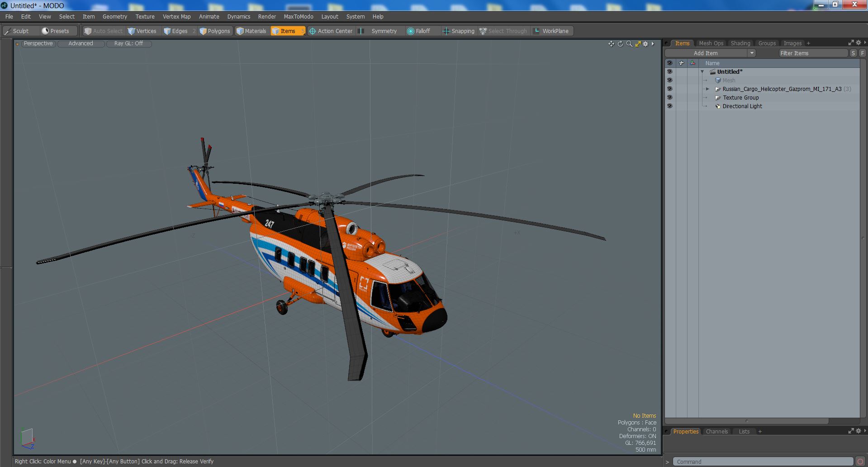Maximize the Items panel with expand icon
This screenshot has width=868, height=467.
tap(851, 43)
